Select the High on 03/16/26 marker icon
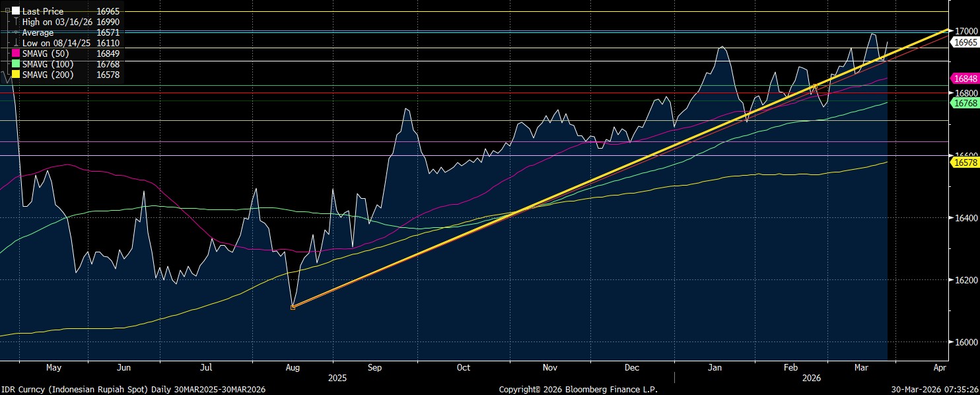 point(16,22)
